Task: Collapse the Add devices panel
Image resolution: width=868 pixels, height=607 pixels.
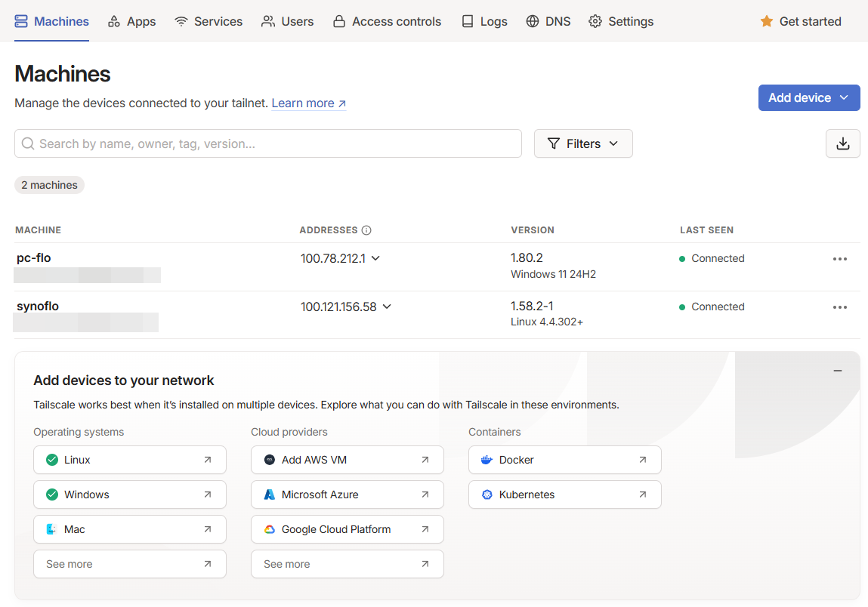Action: pyautogui.click(x=838, y=371)
